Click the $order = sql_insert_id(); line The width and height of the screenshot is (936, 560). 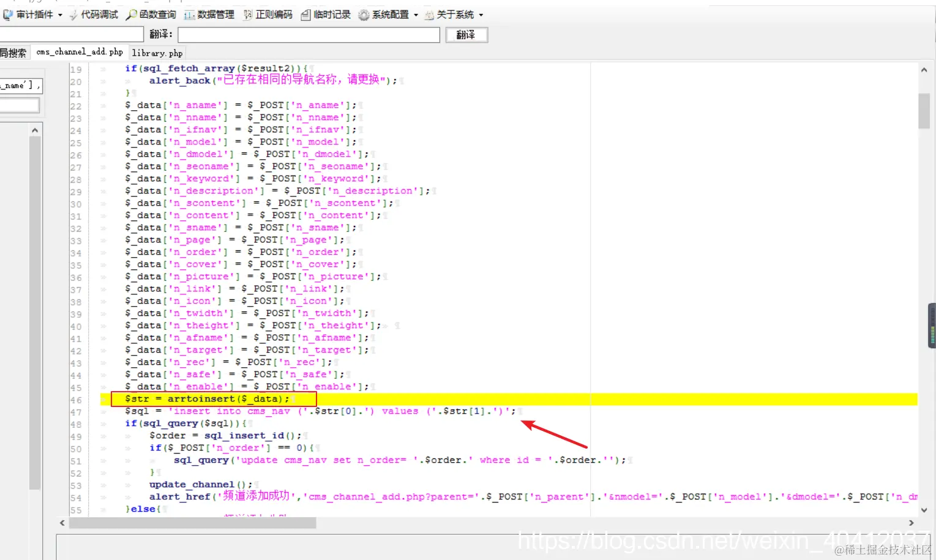225,436
